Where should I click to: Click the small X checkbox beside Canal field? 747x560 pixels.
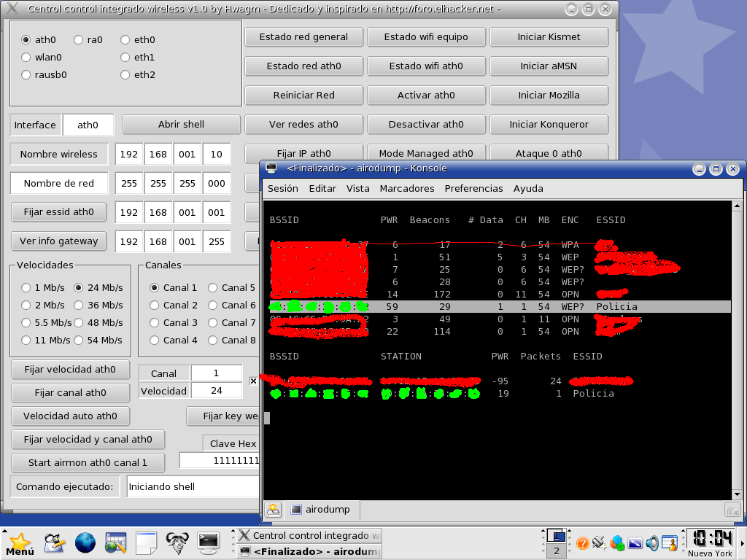(x=253, y=381)
